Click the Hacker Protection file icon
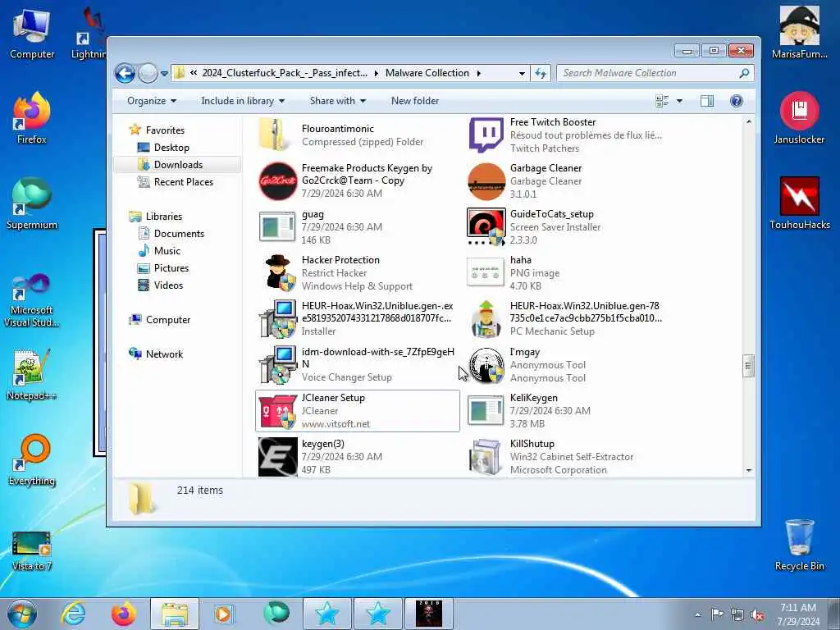This screenshot has width=840, height=630. [x=278, y=272]
